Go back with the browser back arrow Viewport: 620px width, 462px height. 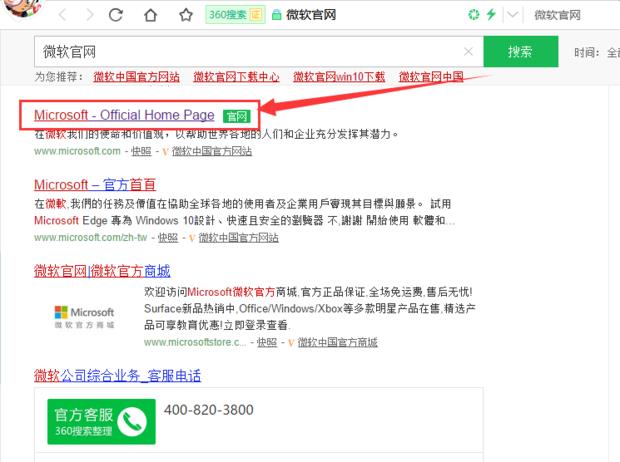(x=62, y=15)
